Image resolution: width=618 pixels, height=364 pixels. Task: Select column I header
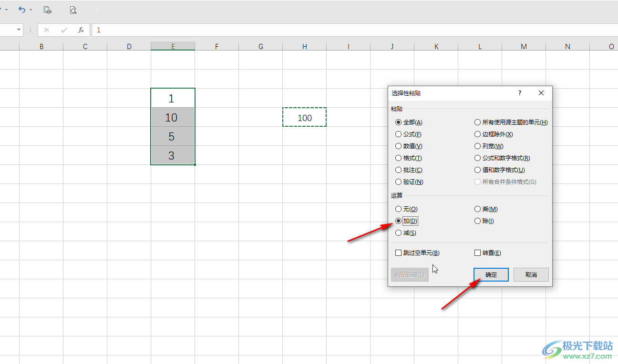[349, 46]
